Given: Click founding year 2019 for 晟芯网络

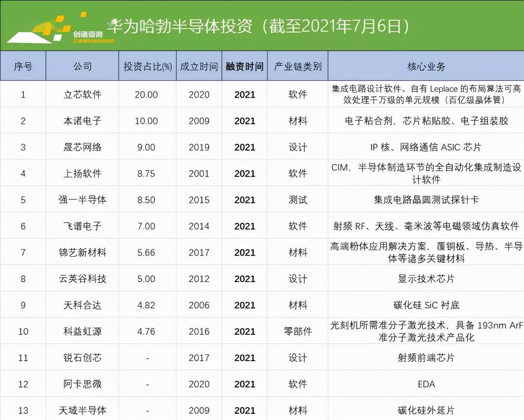Looking at the screenshot, I should 199,147.
